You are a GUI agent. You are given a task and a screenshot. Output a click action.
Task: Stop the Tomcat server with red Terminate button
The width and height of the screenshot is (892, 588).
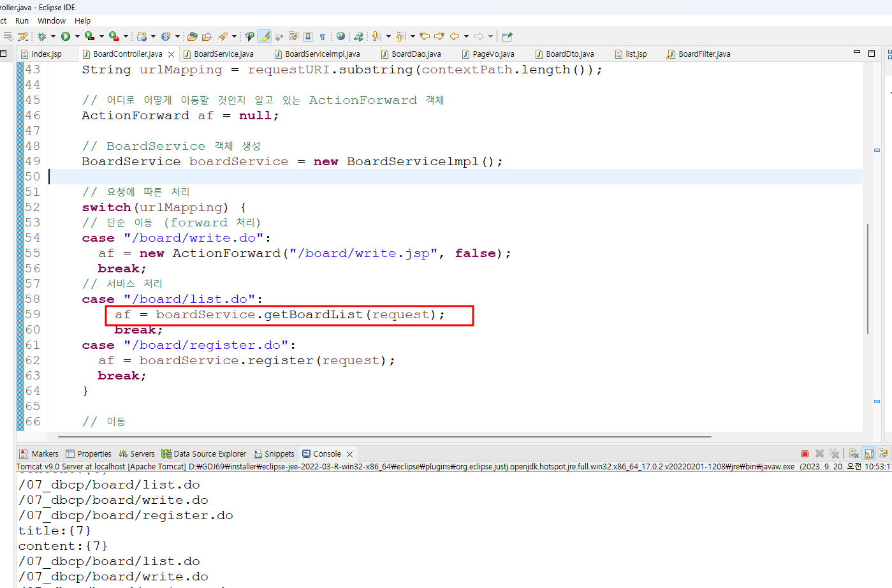pyautogui.click(x=805, y=453)
